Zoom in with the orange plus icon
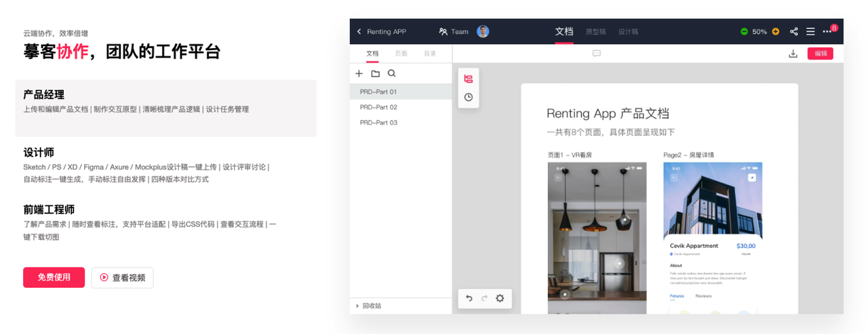Image resolution: width=868 pixels, height=334 pixels. point(776,32)
